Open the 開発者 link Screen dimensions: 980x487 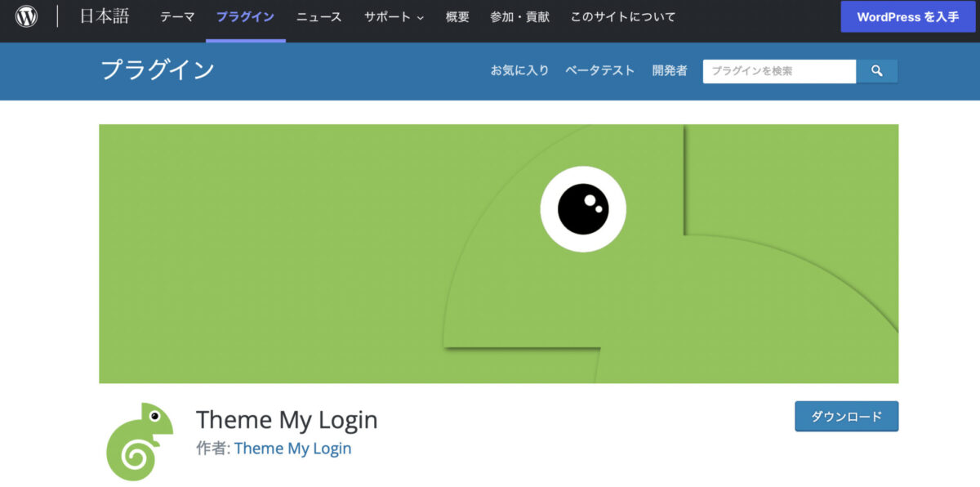click(x=670, y=71)
